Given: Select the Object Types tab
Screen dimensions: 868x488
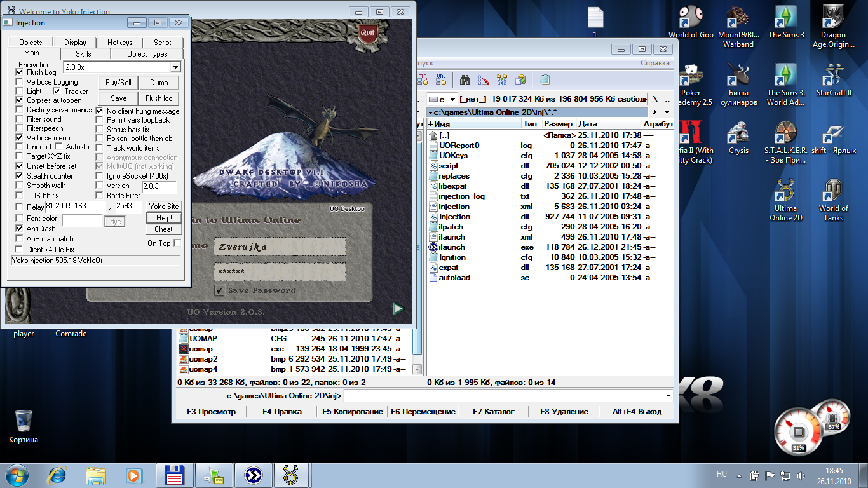Looking at the screenshot, I should 147,54.
